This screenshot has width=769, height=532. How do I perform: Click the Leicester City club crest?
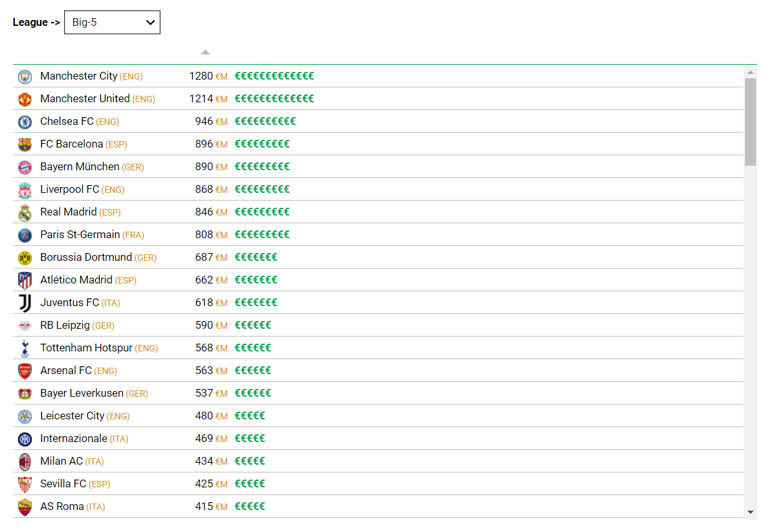(x=25, y=416)
